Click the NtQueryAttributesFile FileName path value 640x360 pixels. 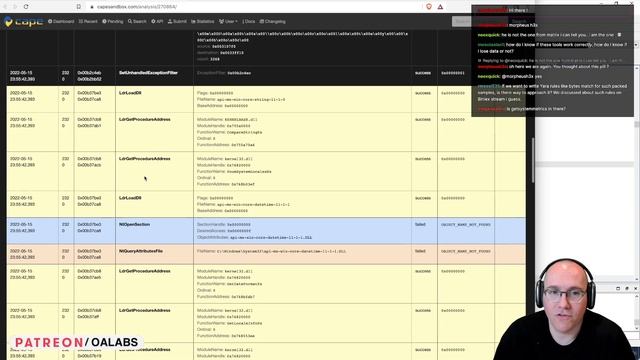coord(281,251)
